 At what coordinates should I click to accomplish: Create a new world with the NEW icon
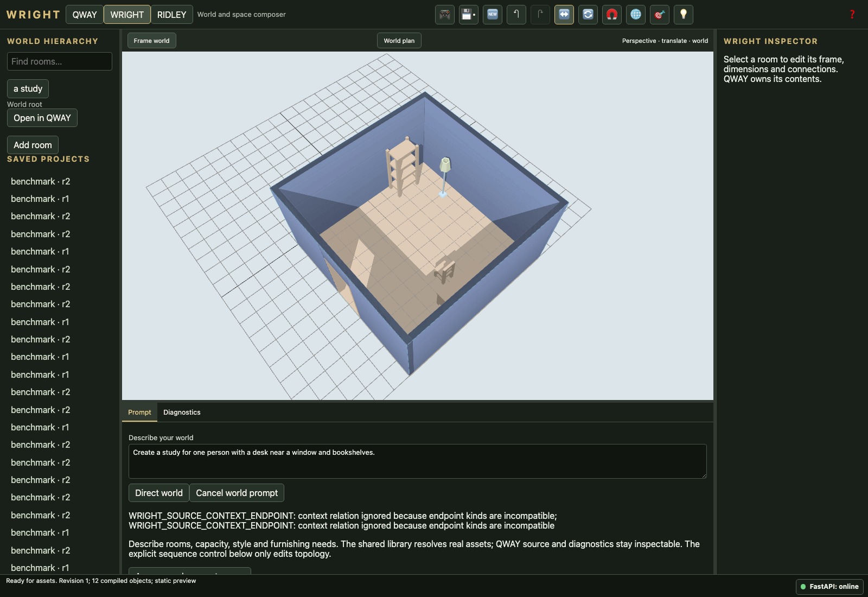click(x=493, y=15)
